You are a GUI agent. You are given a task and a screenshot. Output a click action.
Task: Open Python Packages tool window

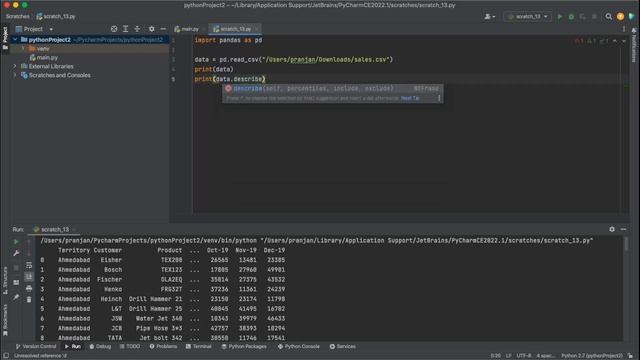(x=244, y=347)
